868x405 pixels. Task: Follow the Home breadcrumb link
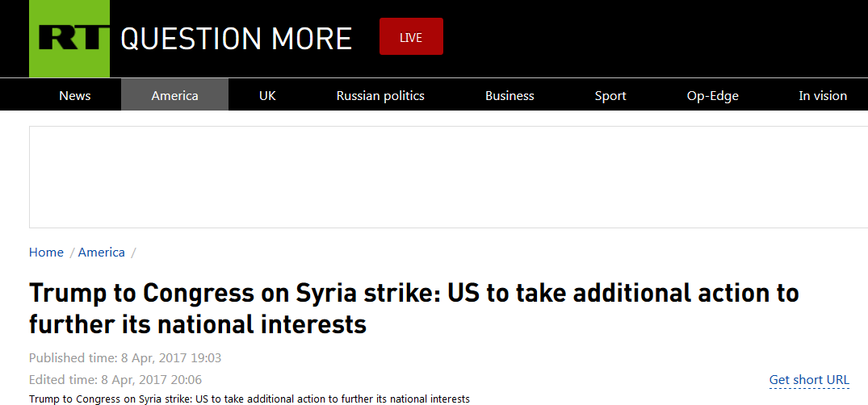pyautogui.click(x=46, y=253)
